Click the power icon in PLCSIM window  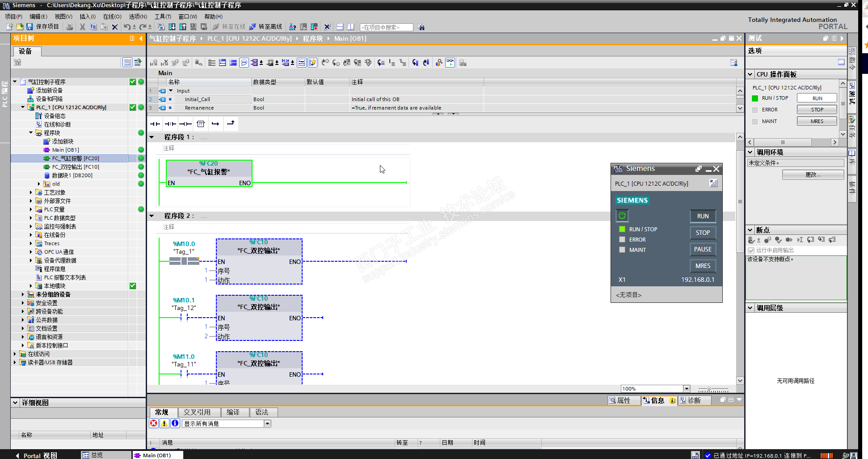[622, 216]
